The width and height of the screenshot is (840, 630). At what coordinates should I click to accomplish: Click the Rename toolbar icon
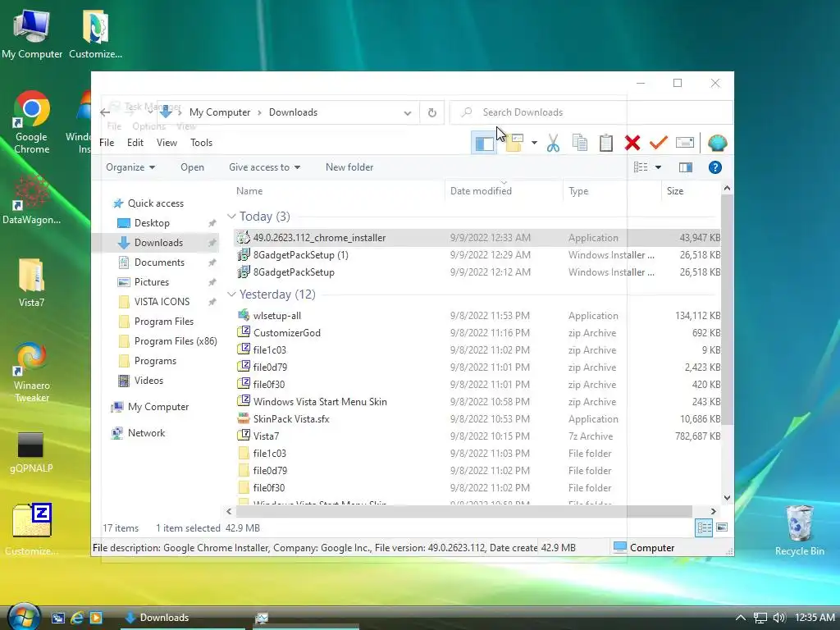tap(685, 143)
